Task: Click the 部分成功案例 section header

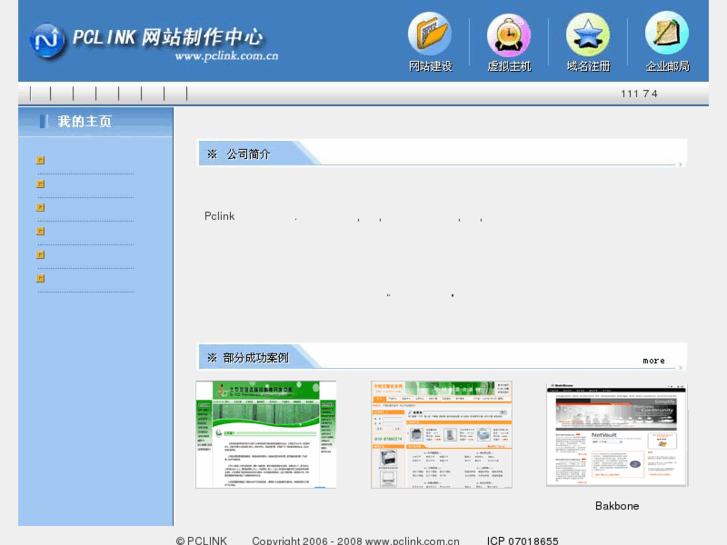Action: click(255, 358)
